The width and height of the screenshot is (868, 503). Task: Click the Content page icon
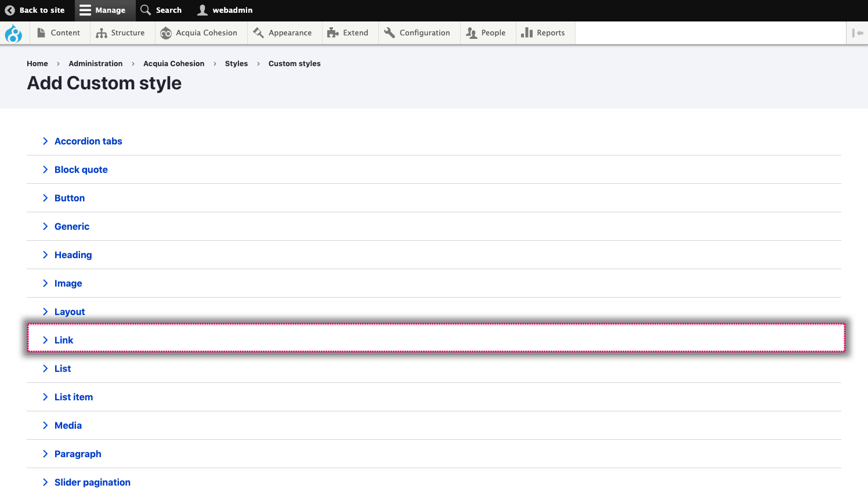pyautogui.click(x=41, y=33)
